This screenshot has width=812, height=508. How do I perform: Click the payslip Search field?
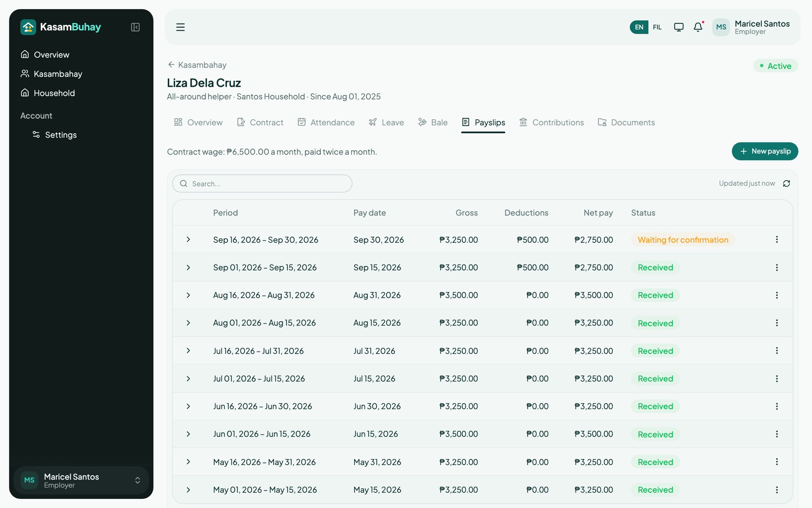point(262,183)
